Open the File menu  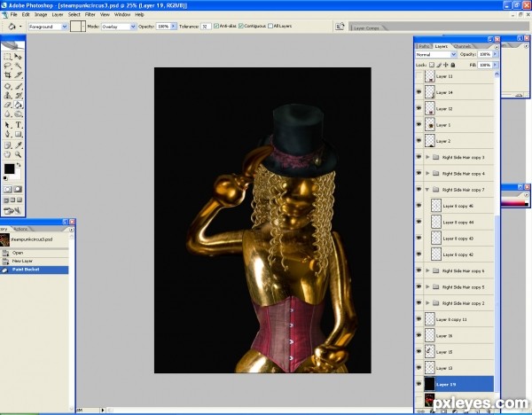(13, 14)
